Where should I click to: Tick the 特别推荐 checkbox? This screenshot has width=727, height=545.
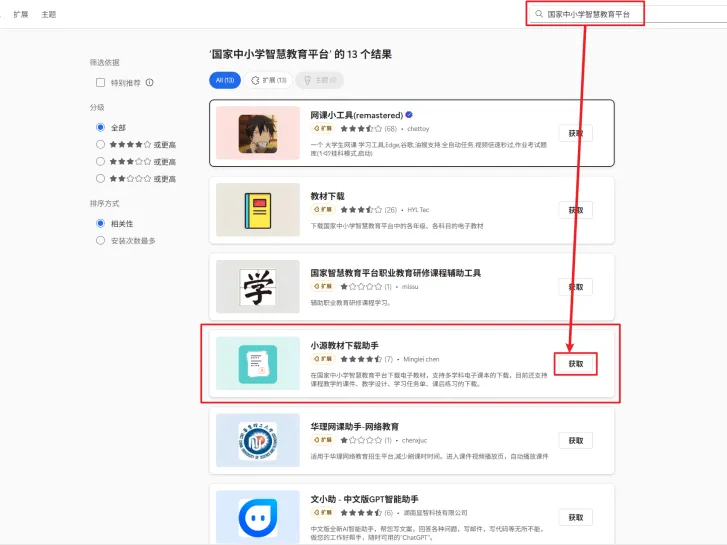(100, 83)
